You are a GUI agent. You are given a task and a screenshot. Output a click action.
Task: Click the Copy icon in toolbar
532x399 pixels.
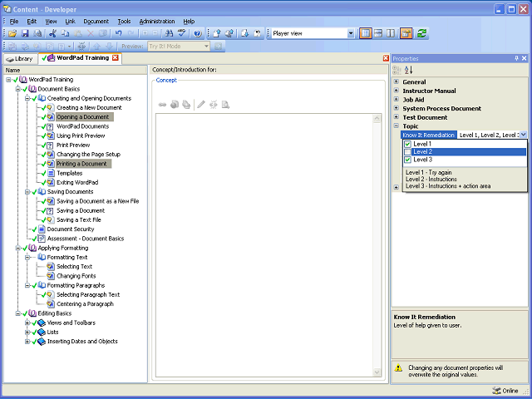(x=65, y=33)
